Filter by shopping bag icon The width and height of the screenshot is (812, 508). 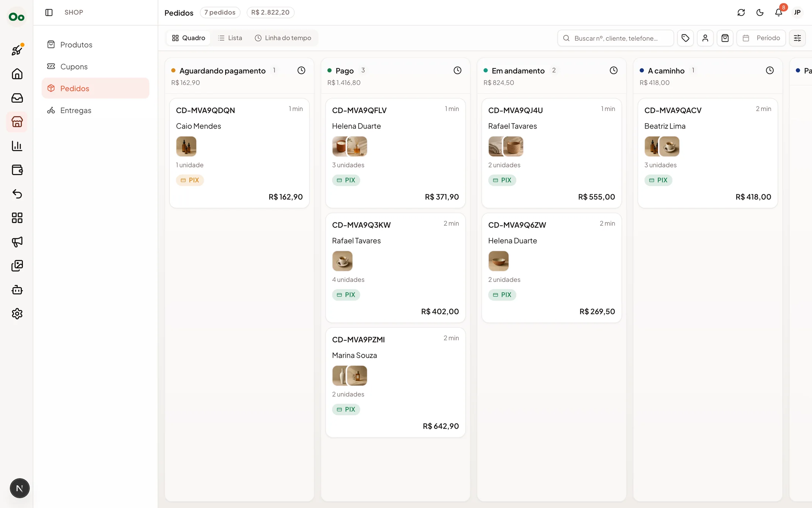click(x=725, y=38)
